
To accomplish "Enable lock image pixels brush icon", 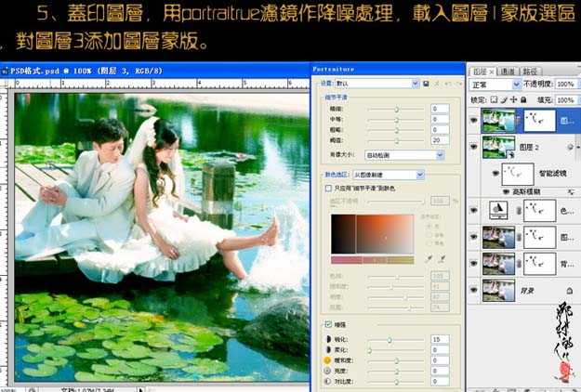I will [504, 99].
